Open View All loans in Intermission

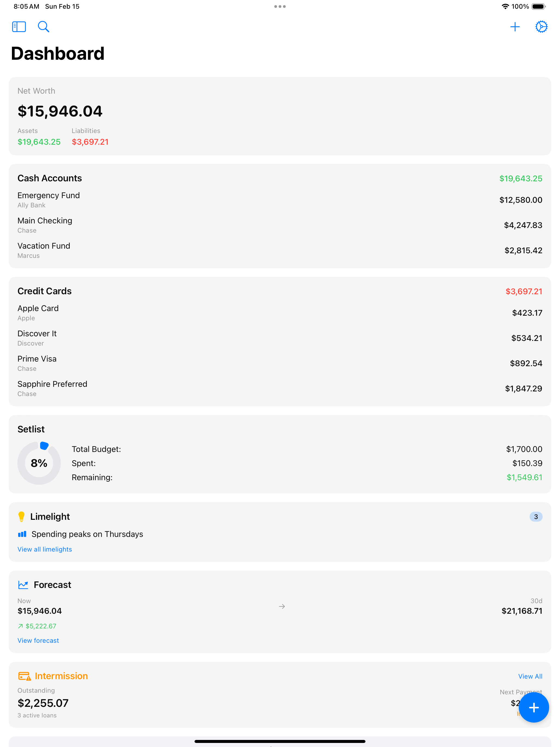pyautogui.click(x=530, y=676)
